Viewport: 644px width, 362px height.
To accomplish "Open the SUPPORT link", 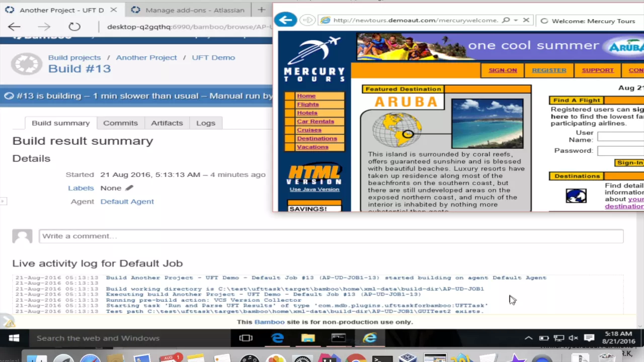I will (x=598, y=70).
